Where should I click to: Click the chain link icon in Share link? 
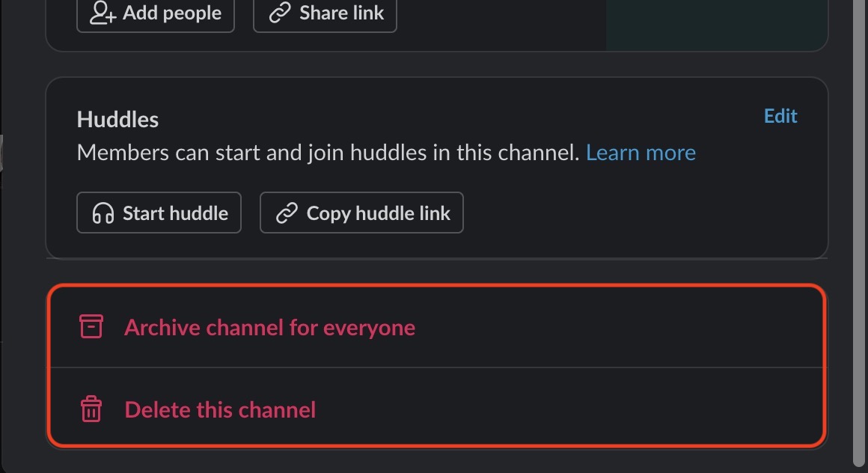[x=279, y=13]
